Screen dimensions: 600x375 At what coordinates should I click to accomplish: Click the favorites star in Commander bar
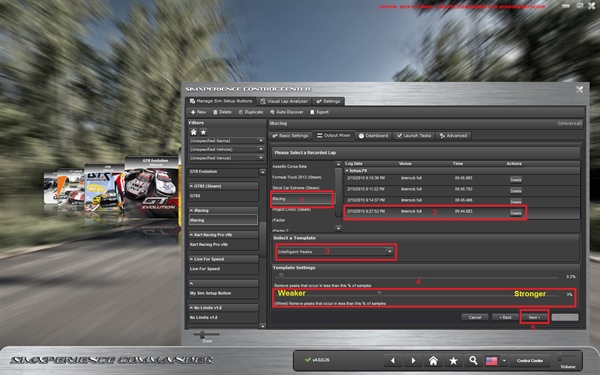[453, 360]
